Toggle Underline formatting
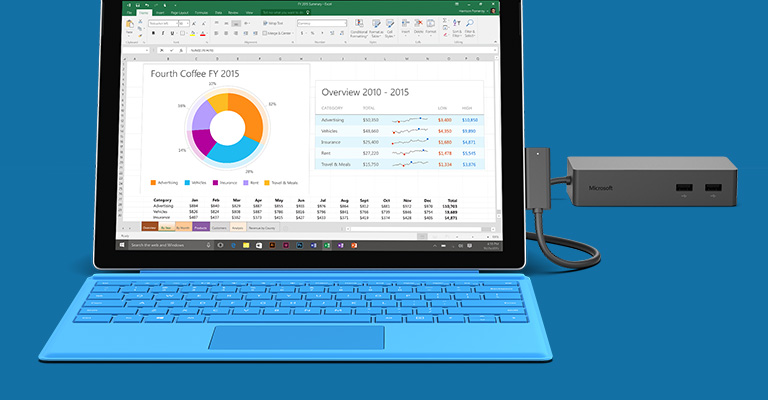Image resolution: width=768 pixels, height=400 pixels. click(x=172, y=33)
